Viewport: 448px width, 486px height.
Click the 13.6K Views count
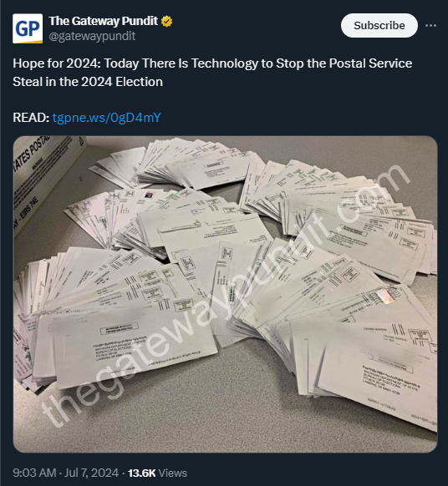(x=157, y=473)
